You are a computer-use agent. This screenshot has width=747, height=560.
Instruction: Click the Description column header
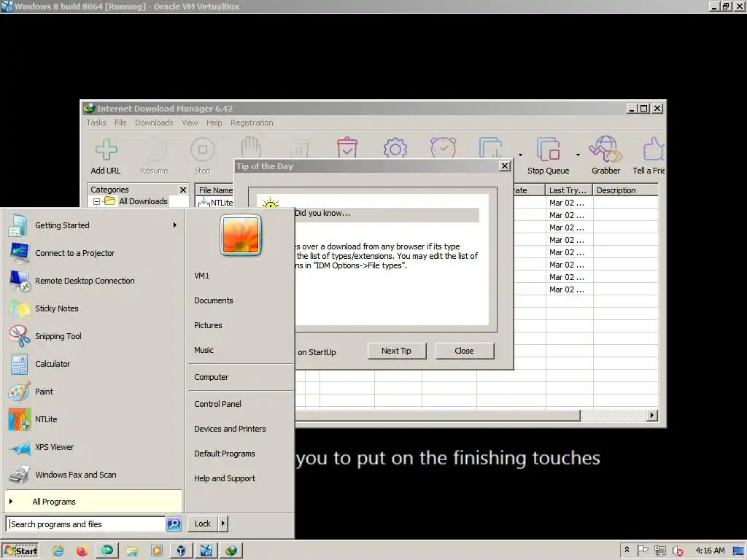click(x=625, y=190)
